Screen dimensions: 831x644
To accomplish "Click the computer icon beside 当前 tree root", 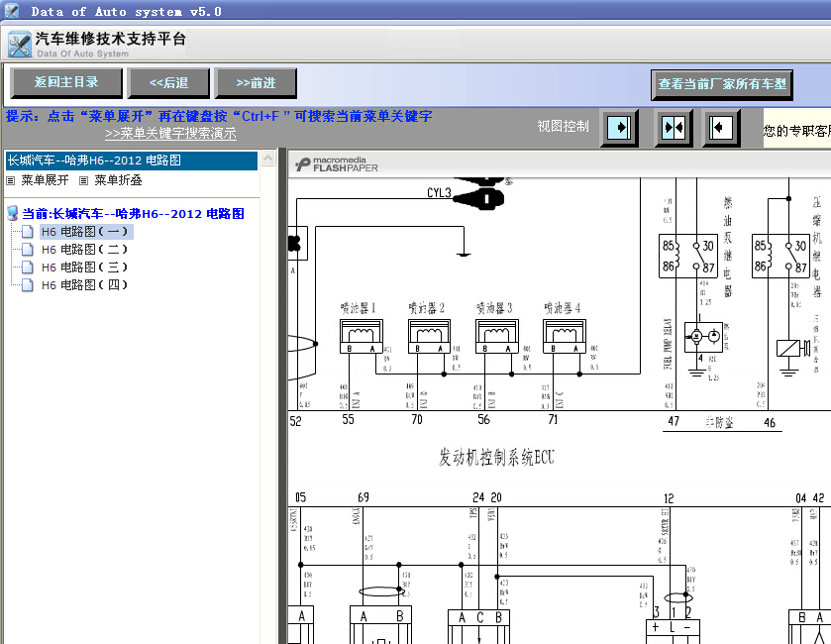I will [x=13, y=214].
